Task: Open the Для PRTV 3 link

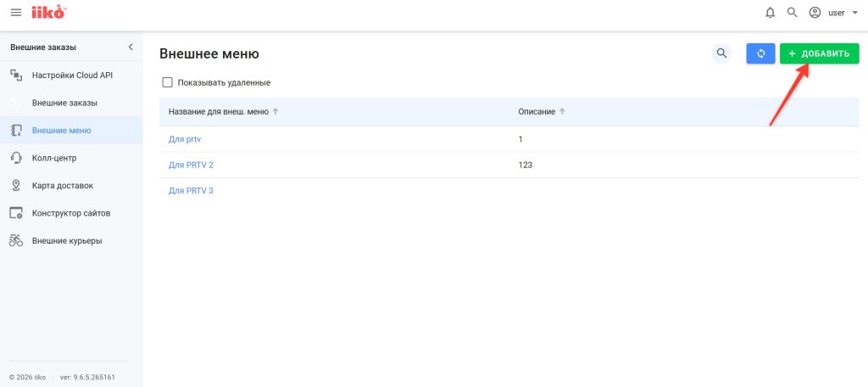Action: point(191,191)
